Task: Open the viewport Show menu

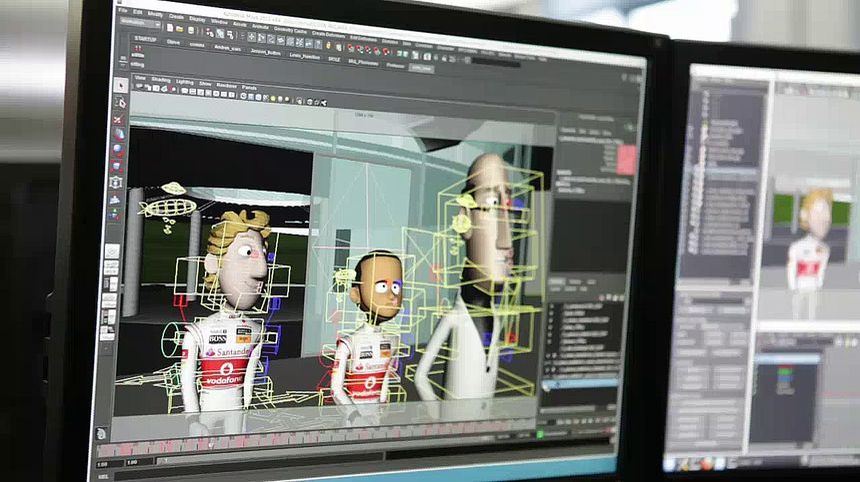Action: pyautogui.click(x=205, y=84)
